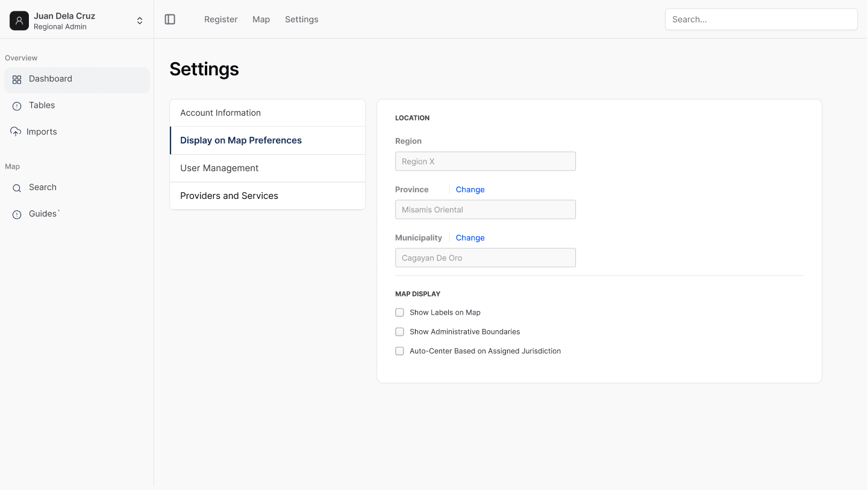Image resolution: width=868 pixels, height=490 pixels.
Task: Click the Dashboard grid icon
Action: coord(17,79)
